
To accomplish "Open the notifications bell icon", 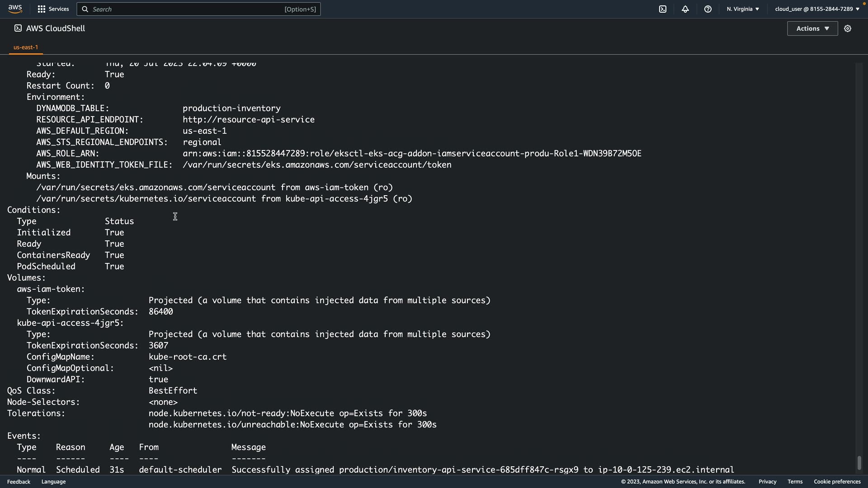I will pyautogui.click(x=685, y=9).
